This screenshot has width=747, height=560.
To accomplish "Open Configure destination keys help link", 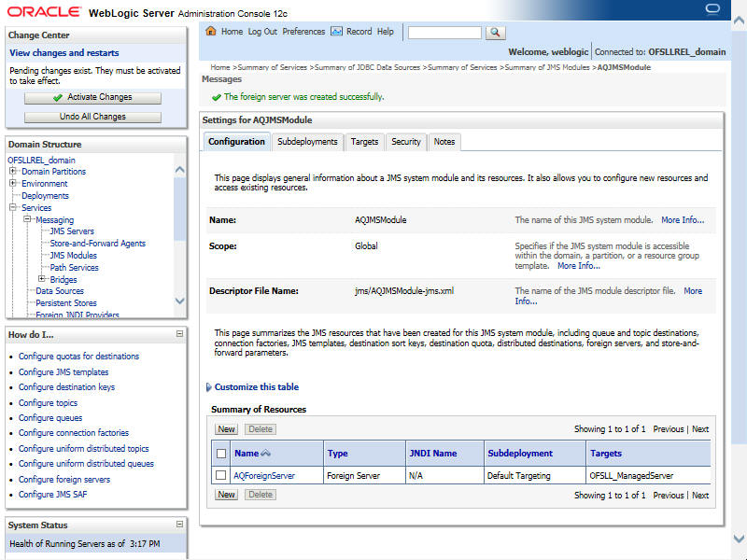I will point(66,387).
